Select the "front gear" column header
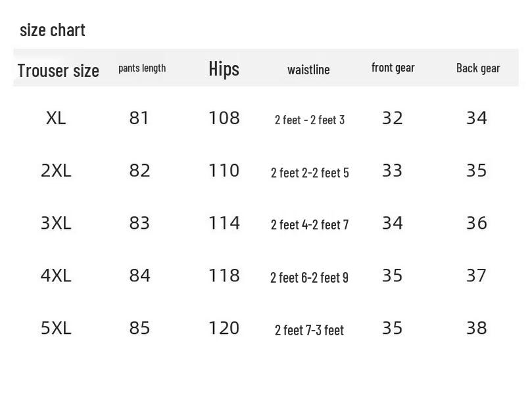532x399 pixels. pyautogui.click(x=393, y=67)
